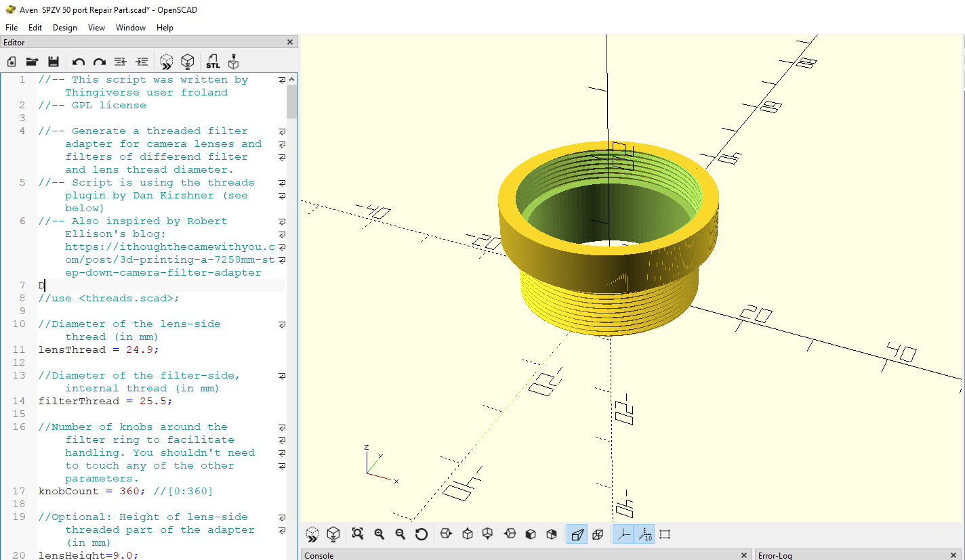Screen dimensions: 965x560
Task: Create a new file from the editor toolbar
Action: (12, 62)
